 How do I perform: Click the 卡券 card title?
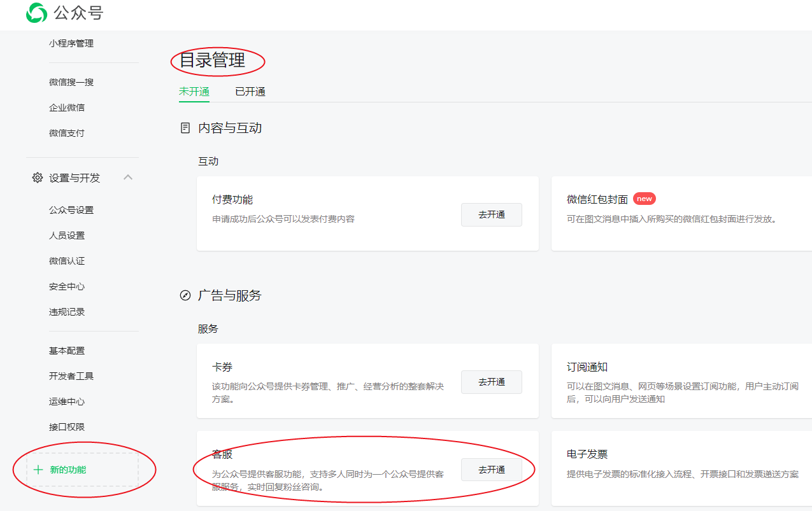pos(222,367)
